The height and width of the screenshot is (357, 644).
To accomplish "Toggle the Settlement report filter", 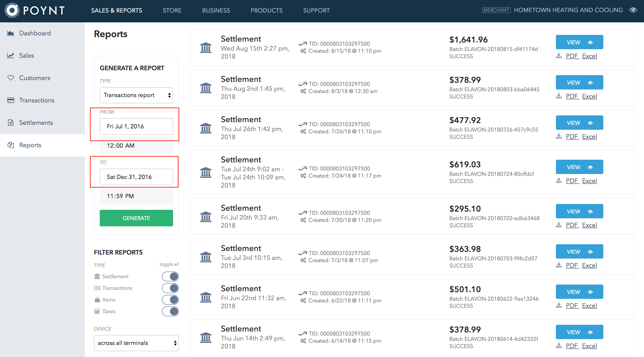I will [170, 276].
